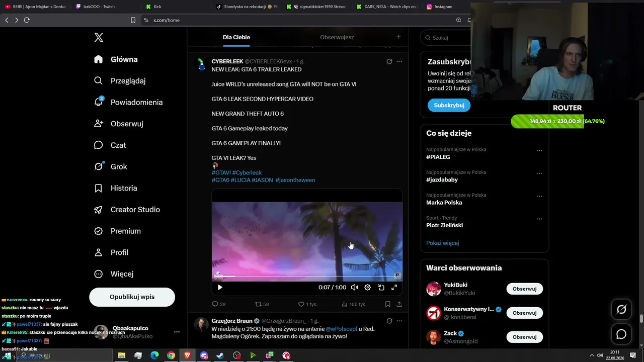Switch to the Instagram browser tab
Viewport: 644px width, 362px height.
tap(439, 7)
